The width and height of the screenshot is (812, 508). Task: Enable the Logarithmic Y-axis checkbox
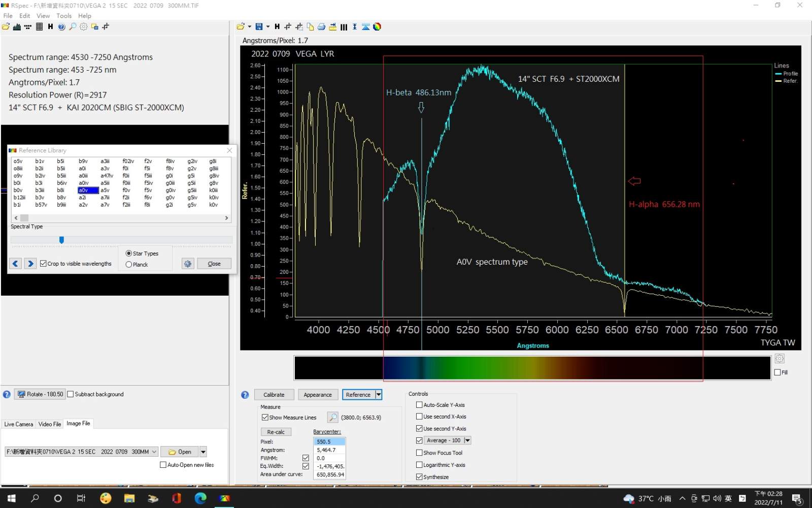[419, 465]
